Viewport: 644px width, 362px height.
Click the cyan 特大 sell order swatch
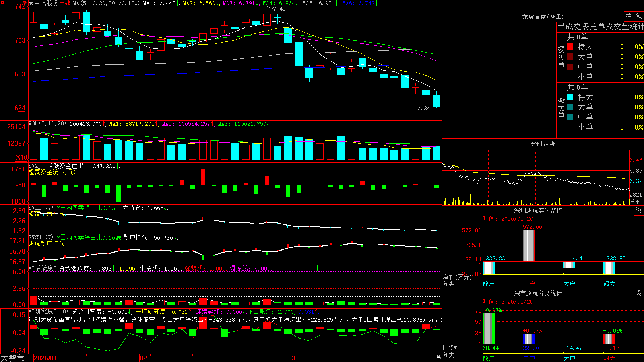coord(570,97)
